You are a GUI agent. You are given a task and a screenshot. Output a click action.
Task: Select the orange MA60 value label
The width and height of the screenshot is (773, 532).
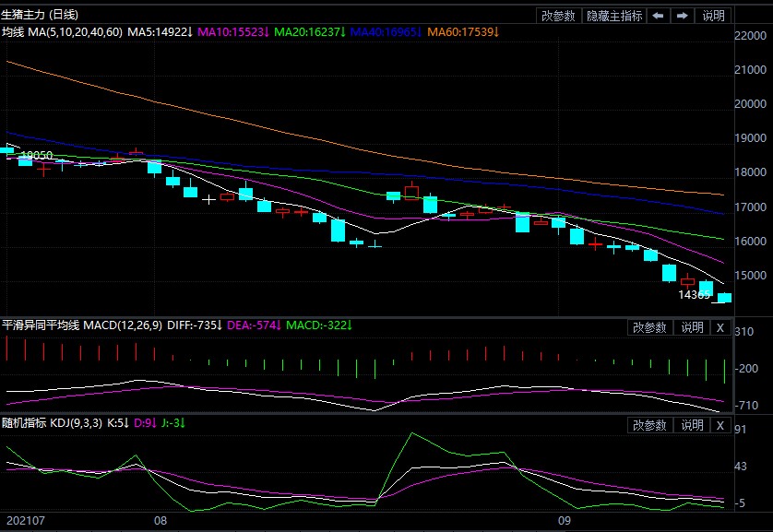click(462, 32)
